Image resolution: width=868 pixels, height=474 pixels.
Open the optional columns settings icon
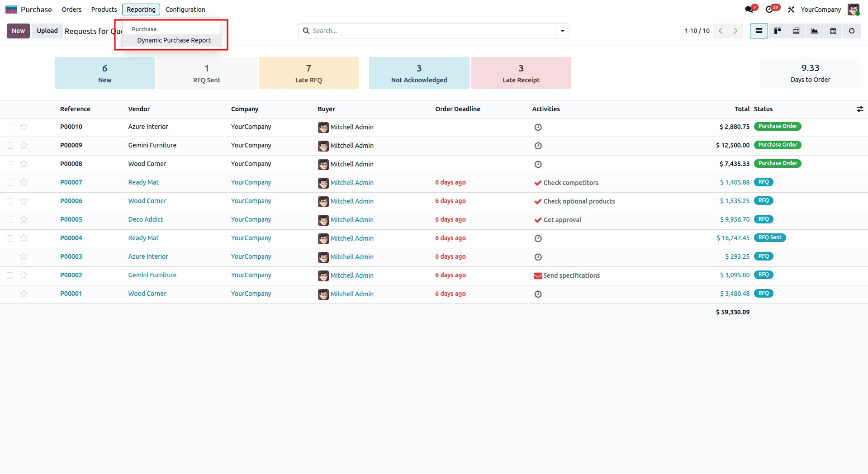[x=859, y=109]
